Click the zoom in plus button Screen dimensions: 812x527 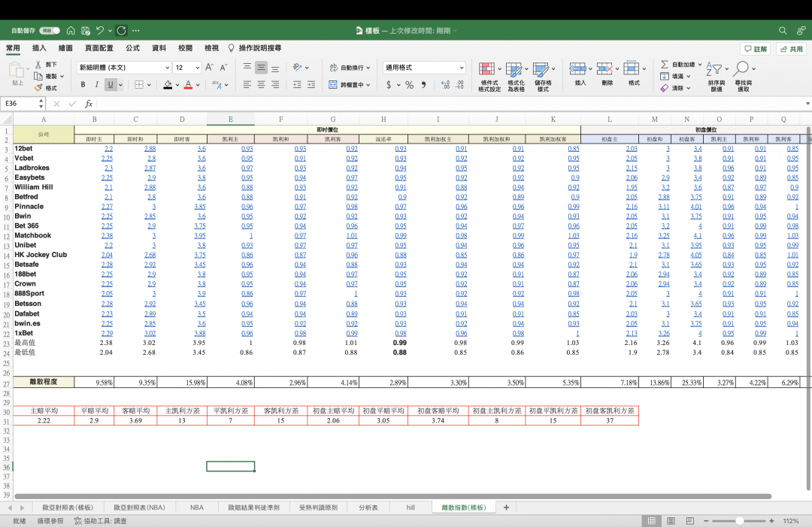coord(771,521)
